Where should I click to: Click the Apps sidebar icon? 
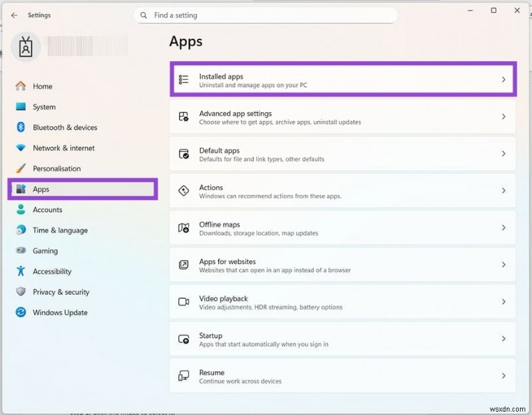click(x=21, y=189)
